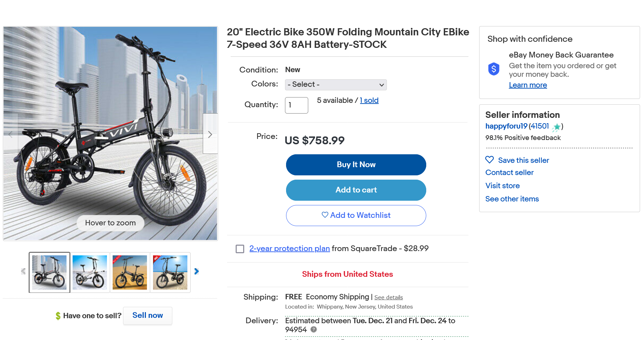Viewport: 644px width, 340px height.
Task: Click the next image arrow on main photo
Action: 210,134
